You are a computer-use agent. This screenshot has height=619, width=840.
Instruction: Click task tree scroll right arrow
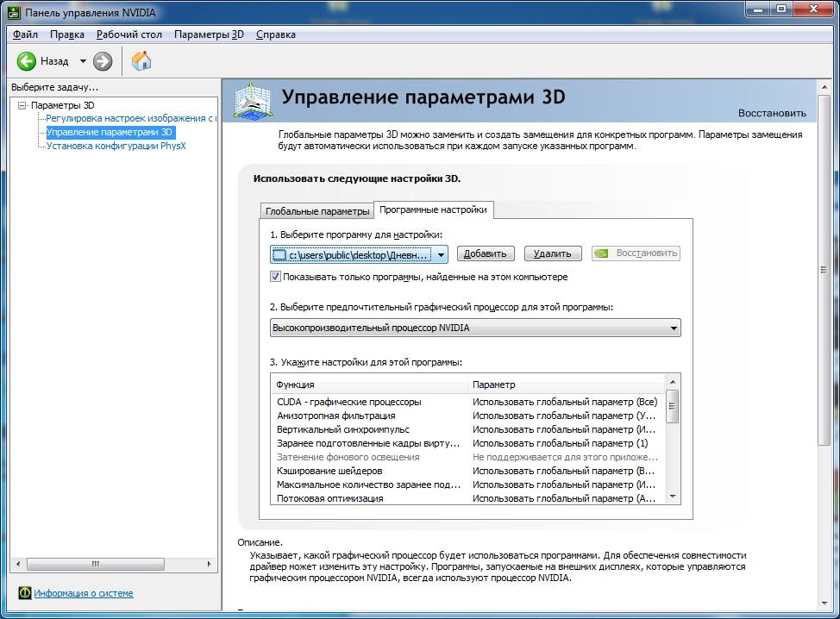(x=209, y=564)
